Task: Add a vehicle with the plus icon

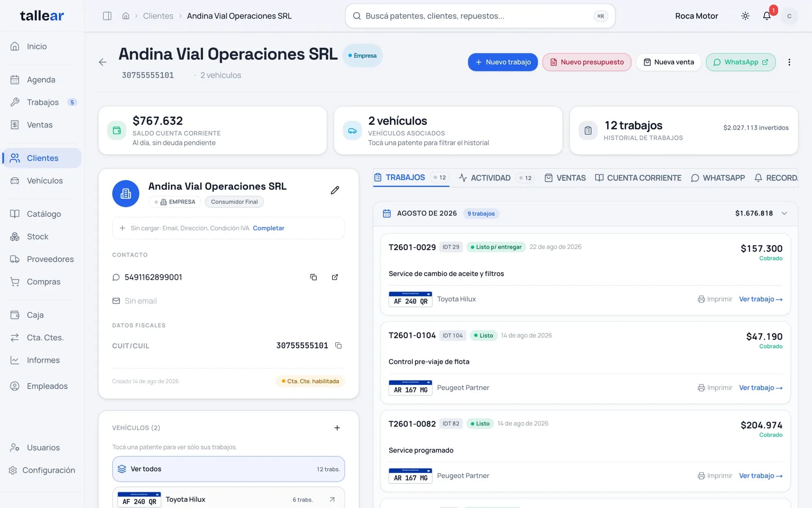Action: pos(337,428)
